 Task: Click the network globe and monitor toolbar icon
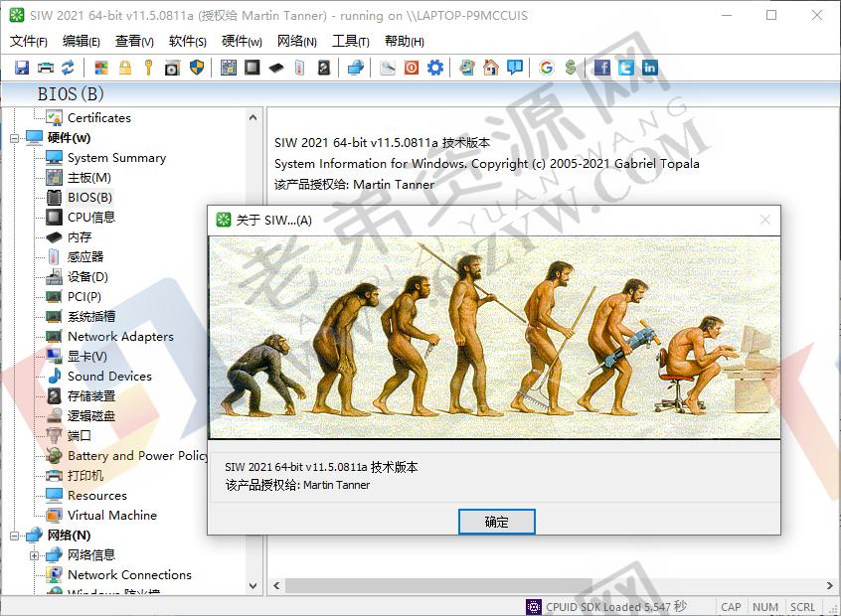pos(356,68)
